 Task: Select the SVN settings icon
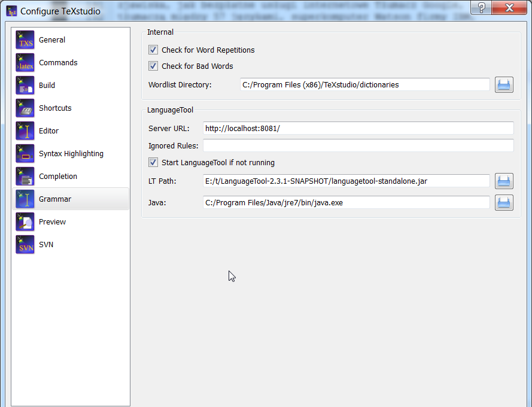click(25, 244)
